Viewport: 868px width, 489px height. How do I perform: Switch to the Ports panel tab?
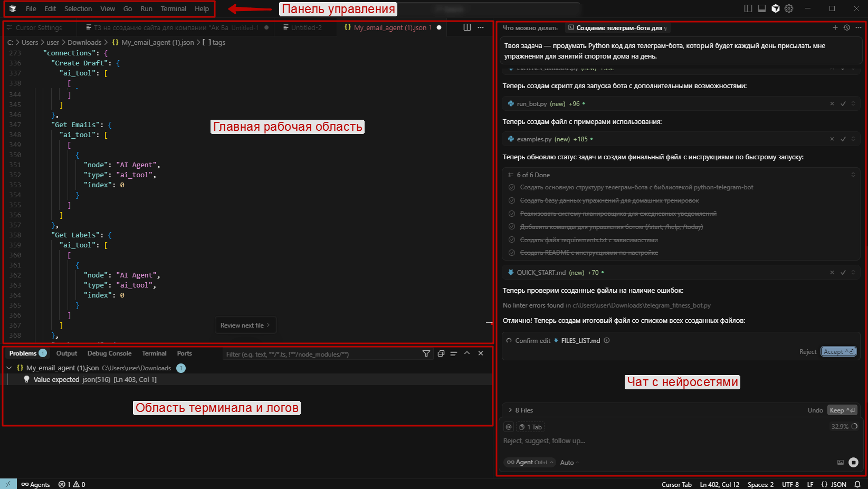pos(184,353)
